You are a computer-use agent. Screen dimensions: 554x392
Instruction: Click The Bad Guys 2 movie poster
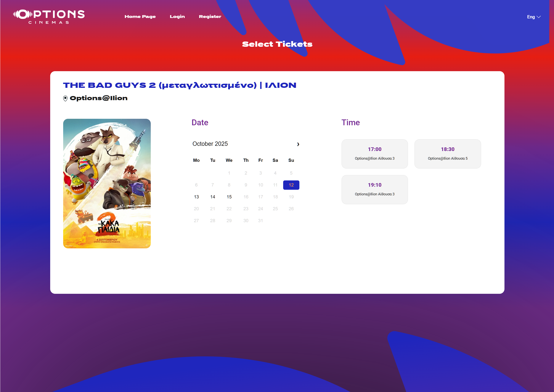107,183
